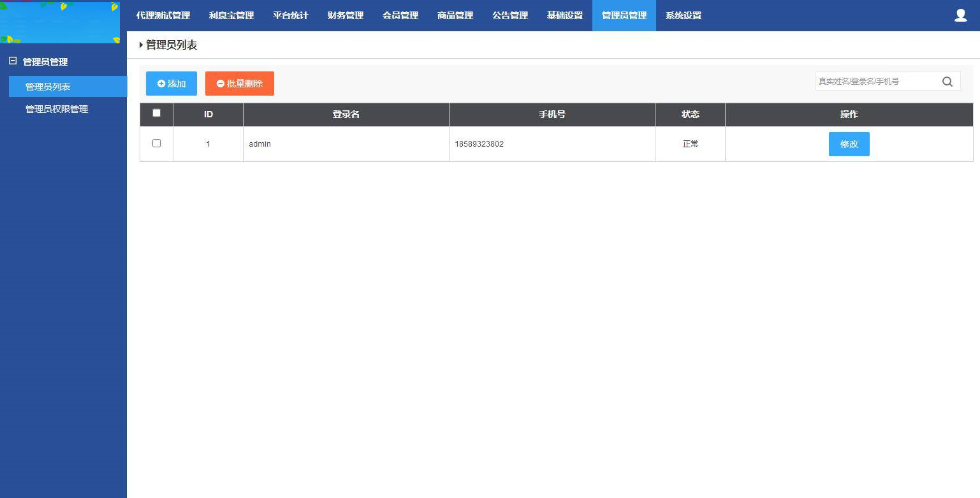This screenshot has width=980, height=498.
Task: Click the search magnifier icon
Action: click(947, 81)
